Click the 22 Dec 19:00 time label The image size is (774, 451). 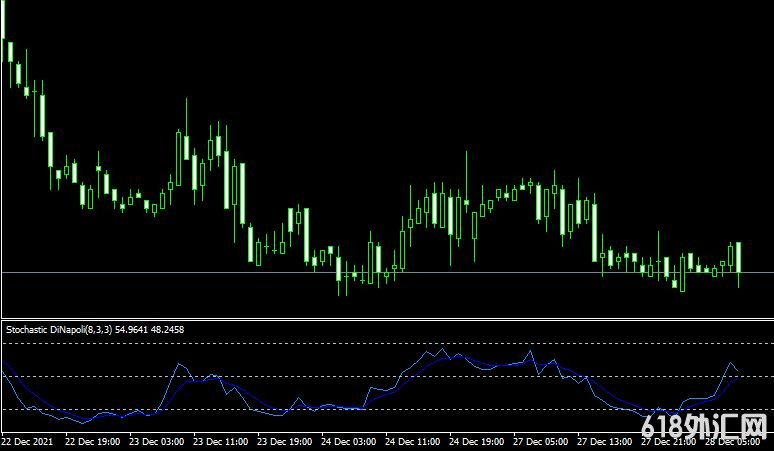click(x=92, y=441)
